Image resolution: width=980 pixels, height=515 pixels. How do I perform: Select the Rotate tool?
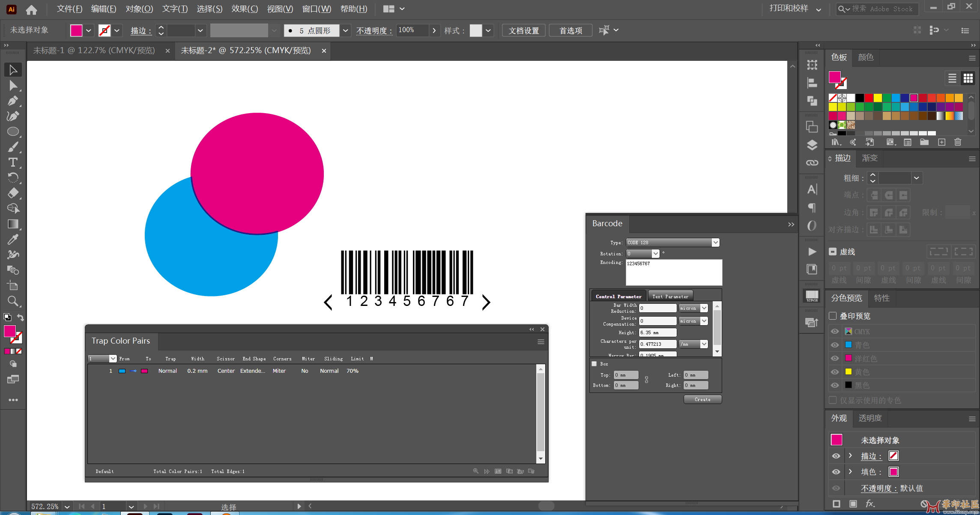(13, 178)
